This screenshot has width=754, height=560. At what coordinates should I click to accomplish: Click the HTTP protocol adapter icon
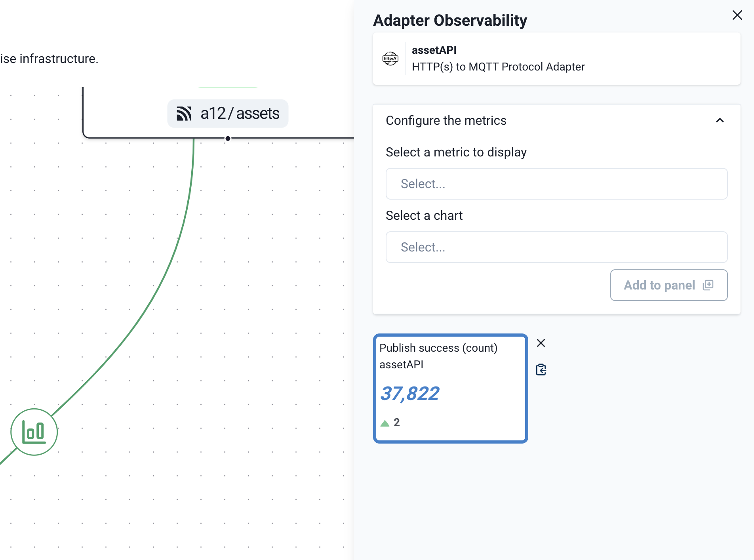click(390, 58)
